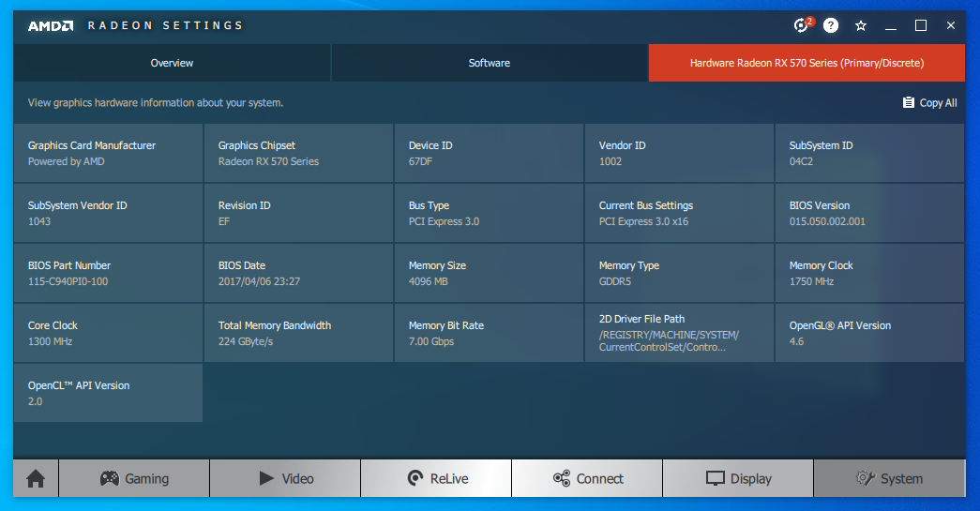Click the AMD logo in title bar
The image size is (980, 511).
[51, 25]
